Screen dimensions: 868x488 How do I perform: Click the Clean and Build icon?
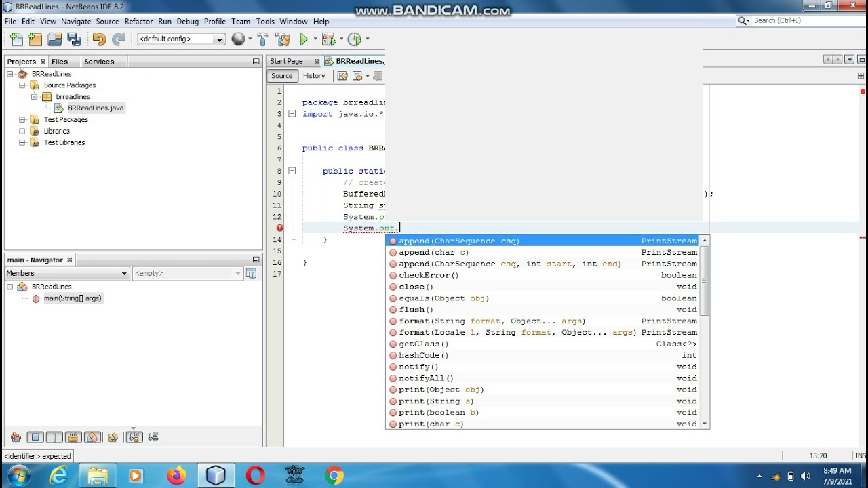(283, 39)
